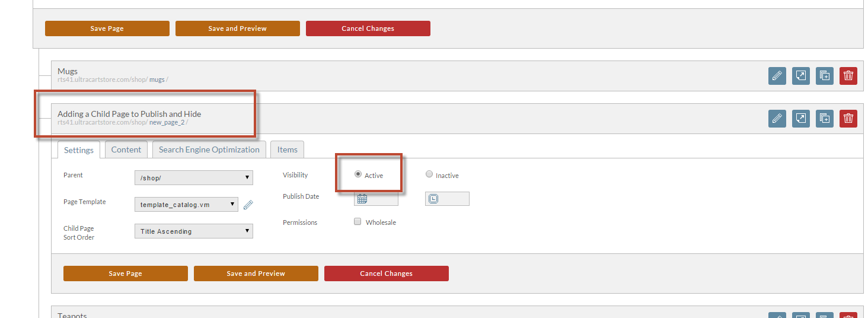868x318 pixels.
Task: Click trash icon for Adding a Child Page row
Action: pyautogui.click(x=848, y=119)
